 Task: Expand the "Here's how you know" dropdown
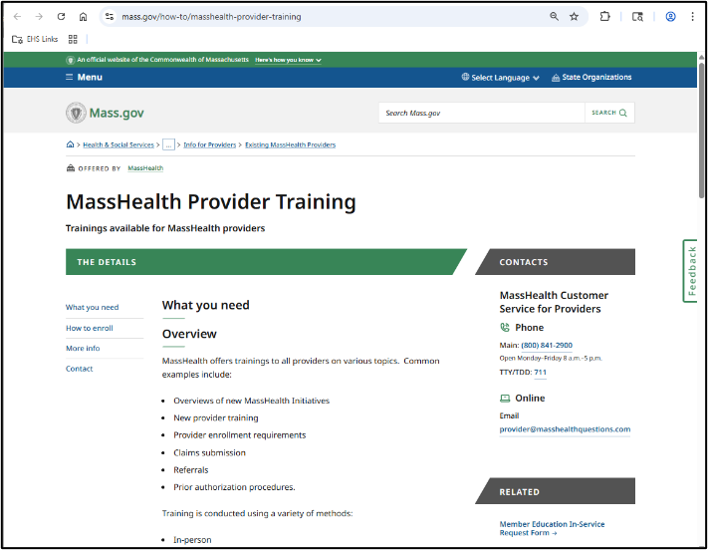point(288,60)
